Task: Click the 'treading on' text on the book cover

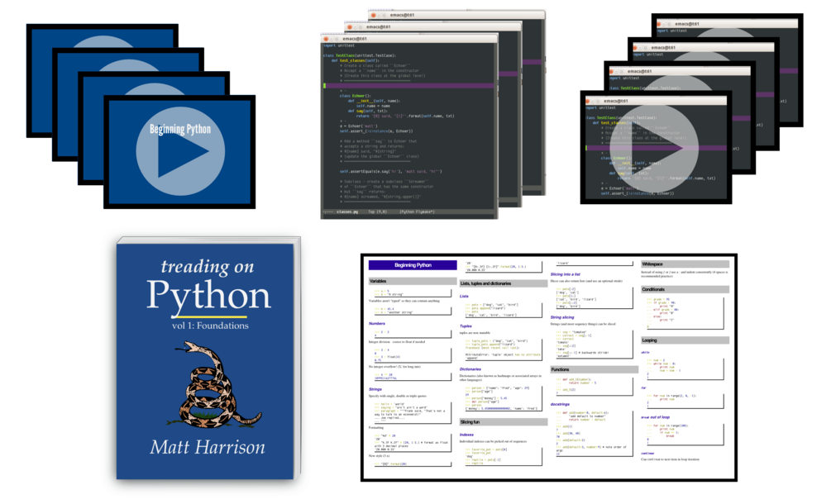Action: 208,266
